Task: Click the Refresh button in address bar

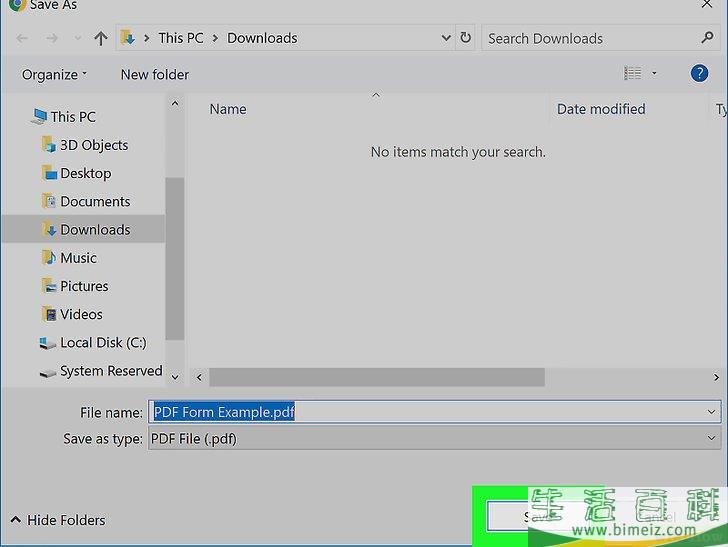Action: pyautogui.click(x=465, y=38)
